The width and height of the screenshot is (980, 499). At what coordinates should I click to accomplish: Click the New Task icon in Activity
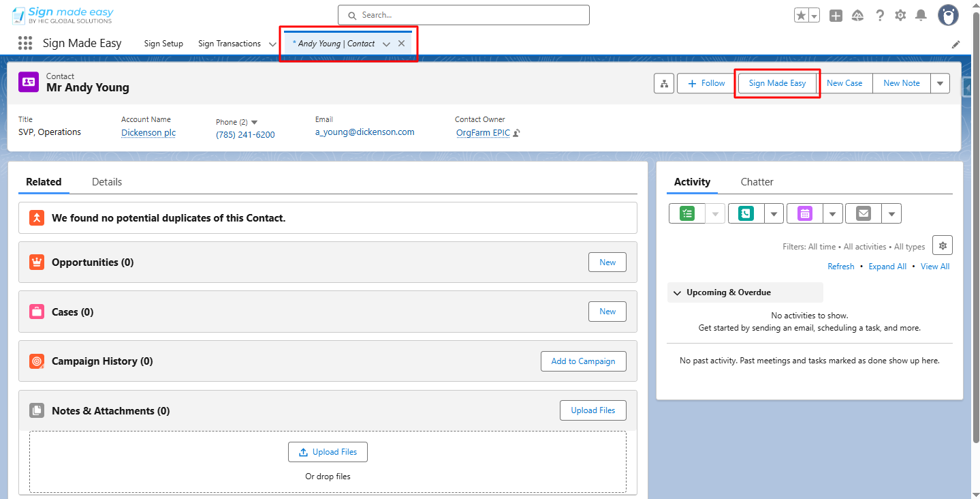(x=687, y=213)
